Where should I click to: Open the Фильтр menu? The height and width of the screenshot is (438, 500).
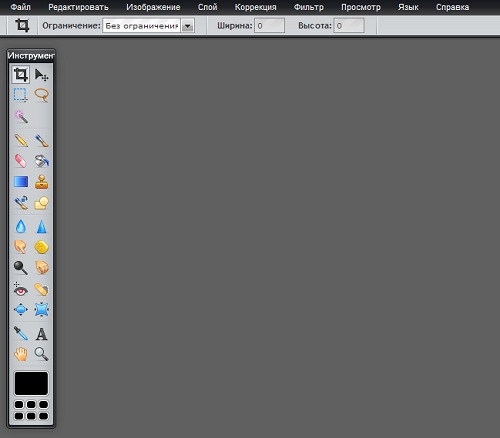(x=308, y=7)
